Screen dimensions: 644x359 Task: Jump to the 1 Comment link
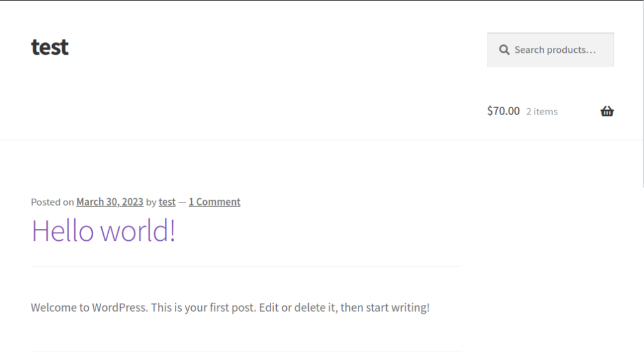214,202
